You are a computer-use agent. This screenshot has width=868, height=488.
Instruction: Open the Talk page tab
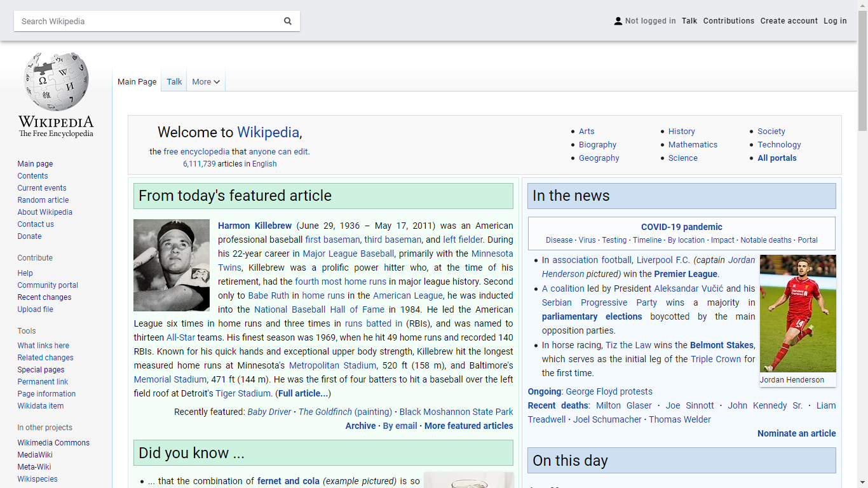tap(174, 81)
